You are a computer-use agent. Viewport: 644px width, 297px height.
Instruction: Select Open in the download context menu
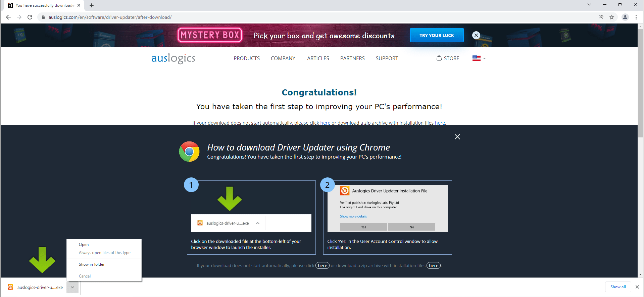click(104, 245)
